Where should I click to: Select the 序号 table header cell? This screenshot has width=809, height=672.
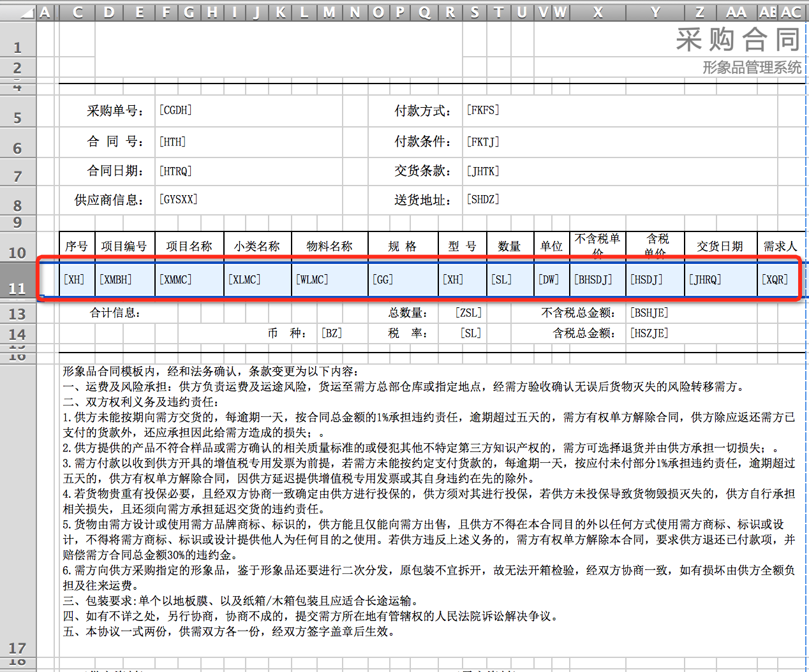point(77,244)
